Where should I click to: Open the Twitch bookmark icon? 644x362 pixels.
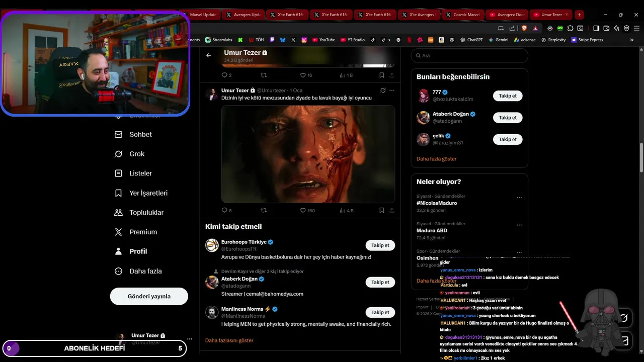(272, 40)
